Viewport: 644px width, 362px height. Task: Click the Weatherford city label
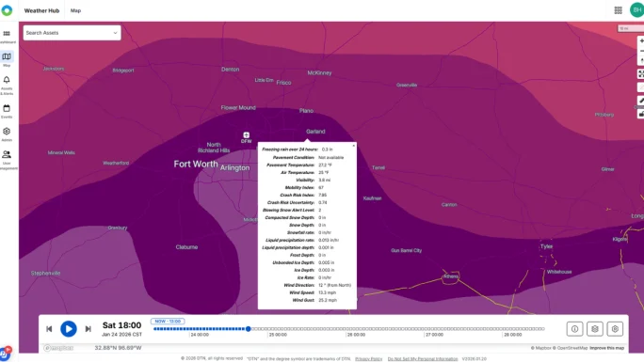116,164
